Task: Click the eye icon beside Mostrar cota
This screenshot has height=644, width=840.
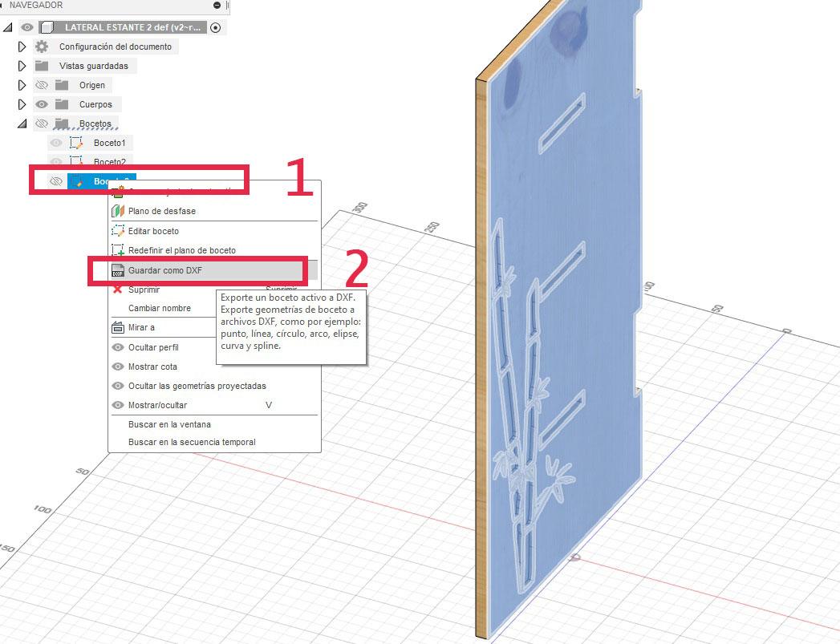Action: pos(118,367)
